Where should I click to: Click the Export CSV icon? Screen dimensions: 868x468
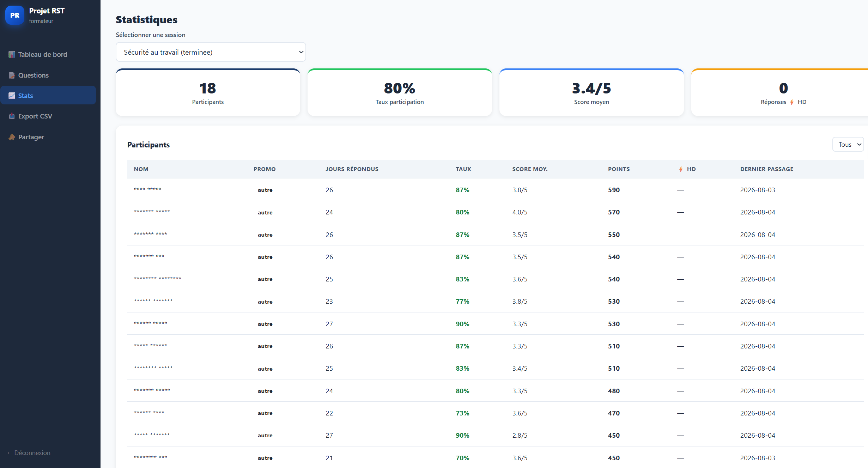click(x=12, y=116)
